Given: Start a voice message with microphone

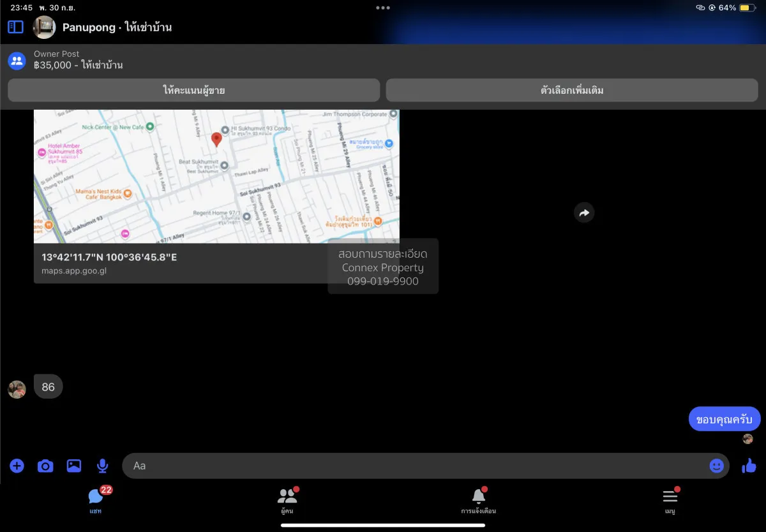Looking at the screenshot, I should (102, 466).
